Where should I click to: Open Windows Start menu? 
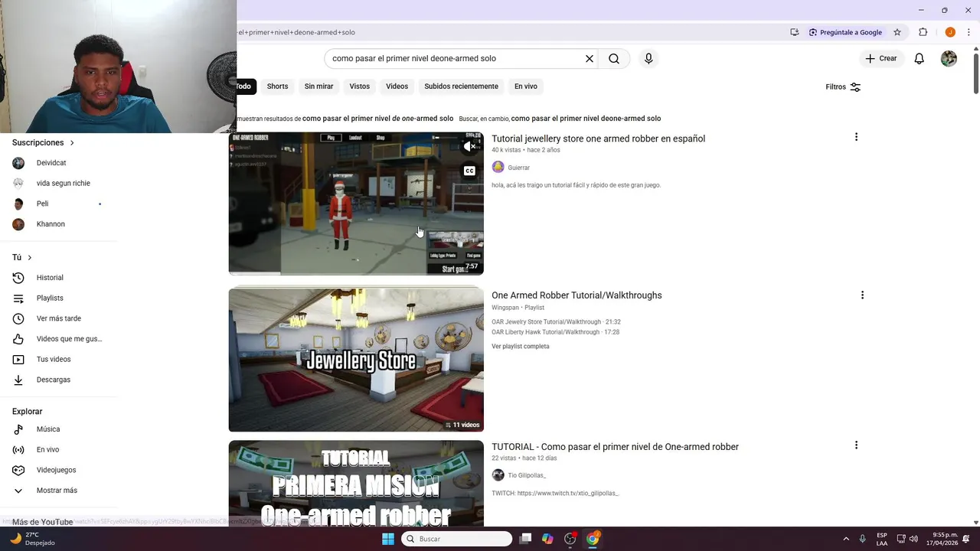[x=388, y=539]
